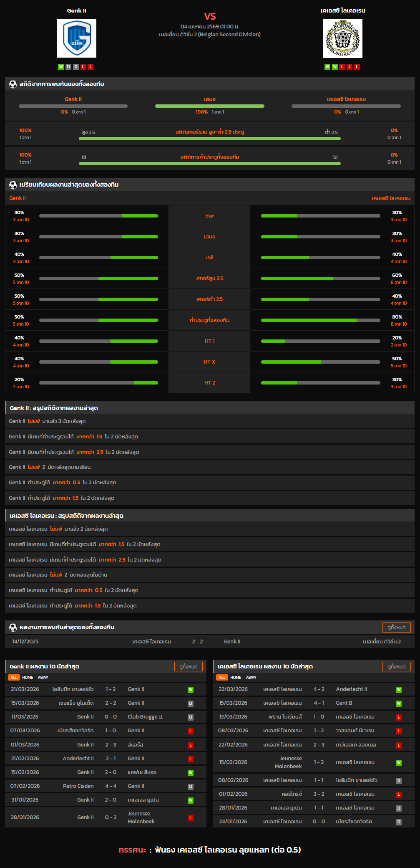Click W result badge for 22/03/2026 Anderlecht II match
Image resolution: width=420 pixels, height=868 pixels.
pyautogui.click(x=399, y=690)
